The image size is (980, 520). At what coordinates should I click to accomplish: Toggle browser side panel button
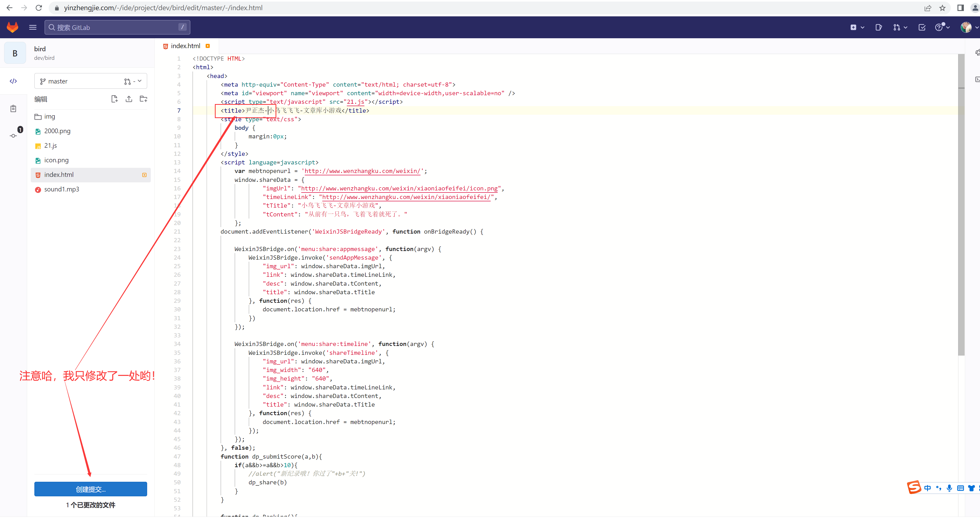tap(960, 8)
